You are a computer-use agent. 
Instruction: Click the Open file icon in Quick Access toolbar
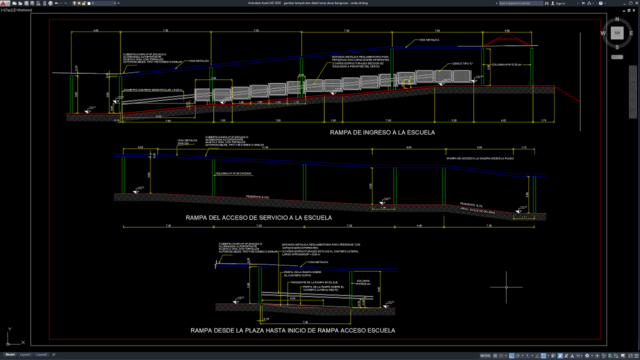20,3
